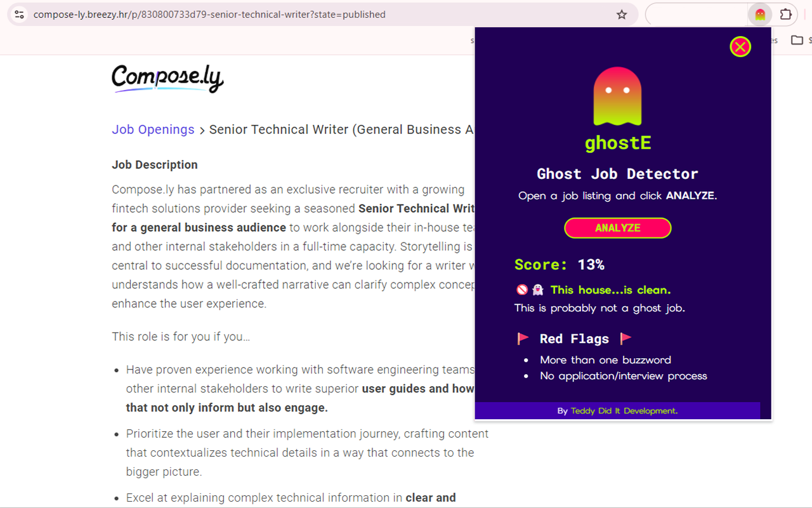Bookmark this page with the star icon

(x=622, y=15)
